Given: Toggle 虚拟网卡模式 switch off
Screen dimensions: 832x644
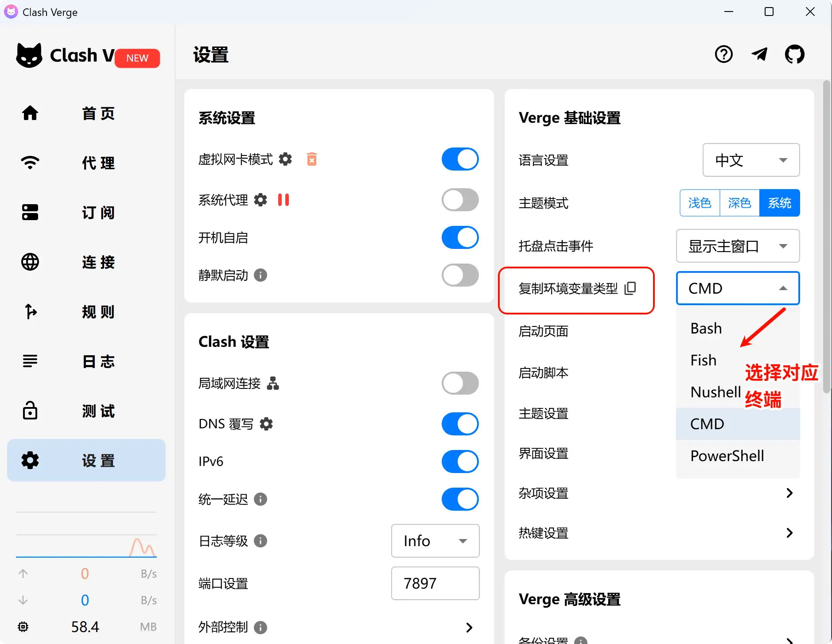Looking at the screenshot, I should (460, 159).
